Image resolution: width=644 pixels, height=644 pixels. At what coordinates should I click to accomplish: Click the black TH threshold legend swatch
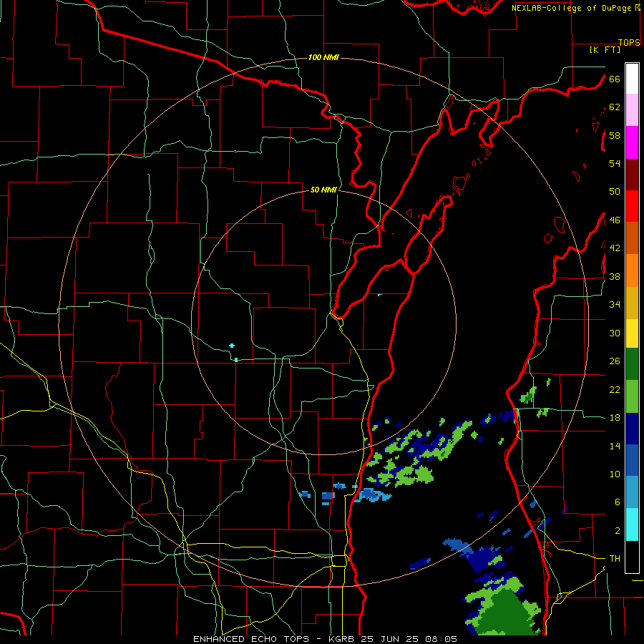tap(632, 557)
